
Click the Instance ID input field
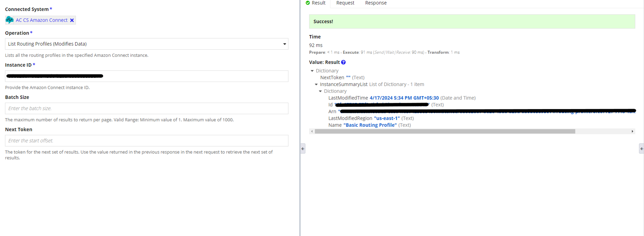click(147, 76)
